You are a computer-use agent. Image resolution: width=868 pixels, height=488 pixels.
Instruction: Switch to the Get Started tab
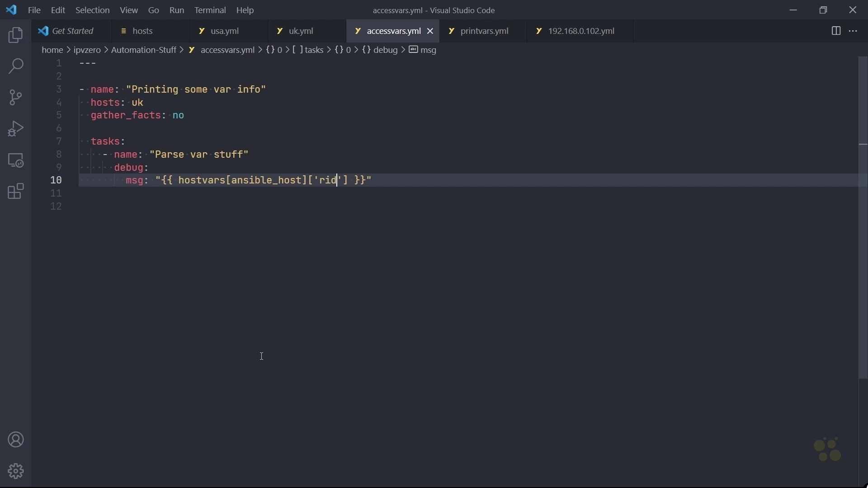[x=72, y=31]
